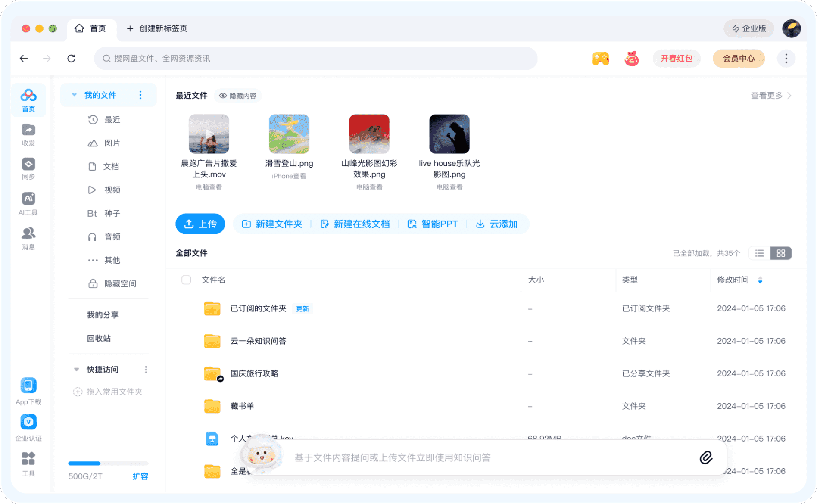
Task: Toggle 隐藏内容 eye for recent files
Action: click(x=223, y=96)
